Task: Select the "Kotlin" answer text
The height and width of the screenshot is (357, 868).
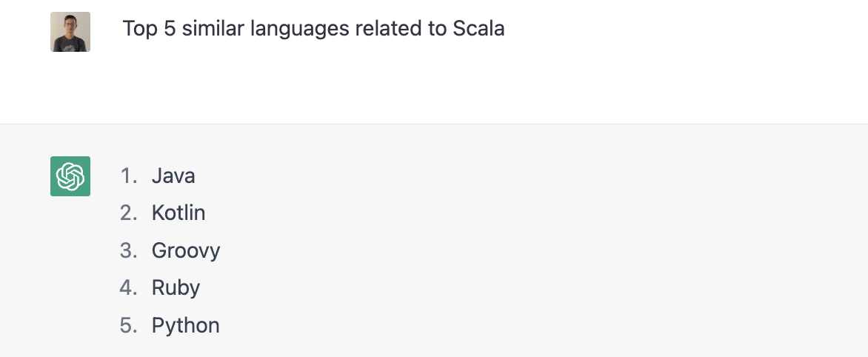Action: (178, 213)
